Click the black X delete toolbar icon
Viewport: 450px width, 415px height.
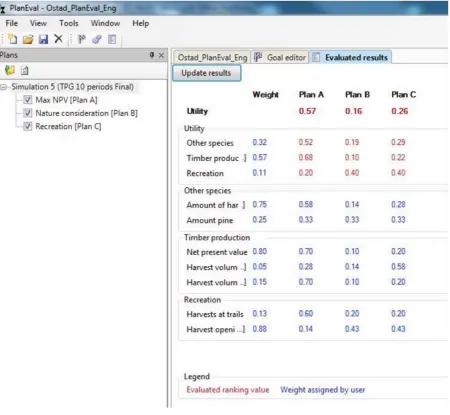[58, 39]
